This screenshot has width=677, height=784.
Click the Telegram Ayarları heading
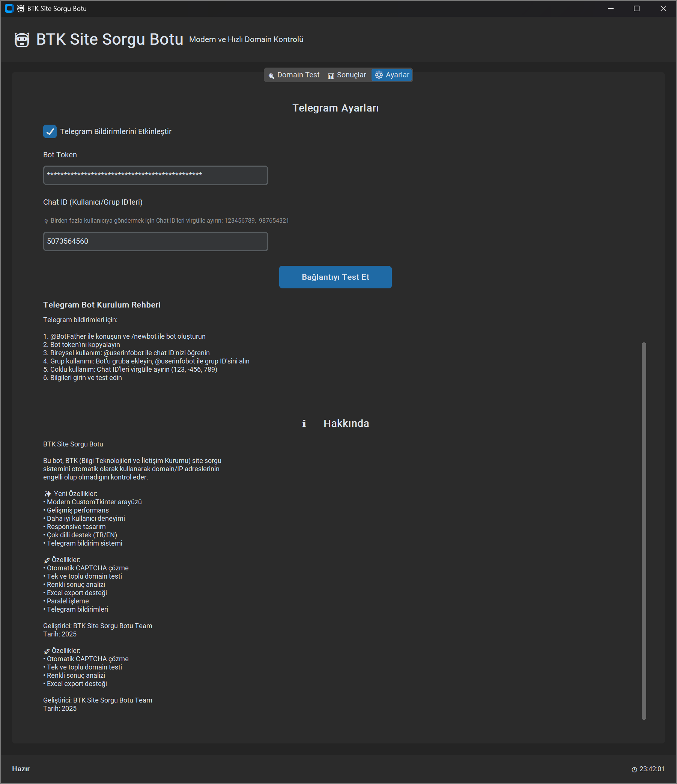point(335,108)
